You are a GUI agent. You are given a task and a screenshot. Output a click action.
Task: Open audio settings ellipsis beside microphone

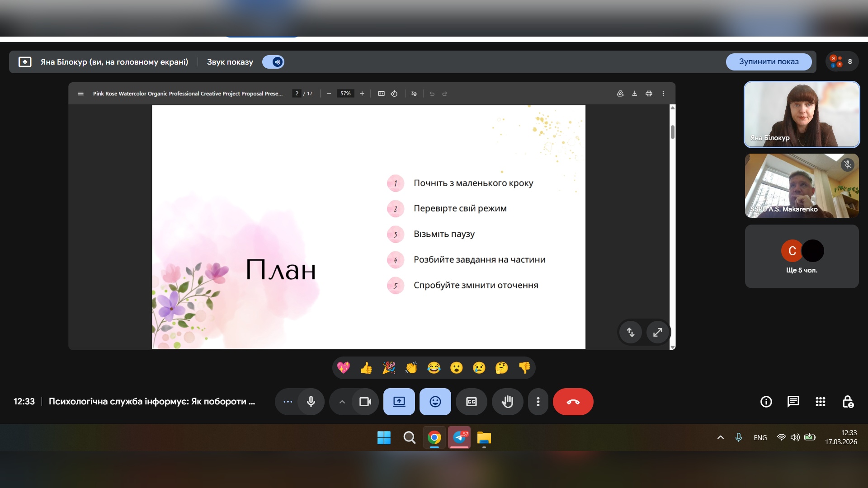[288, 402]
